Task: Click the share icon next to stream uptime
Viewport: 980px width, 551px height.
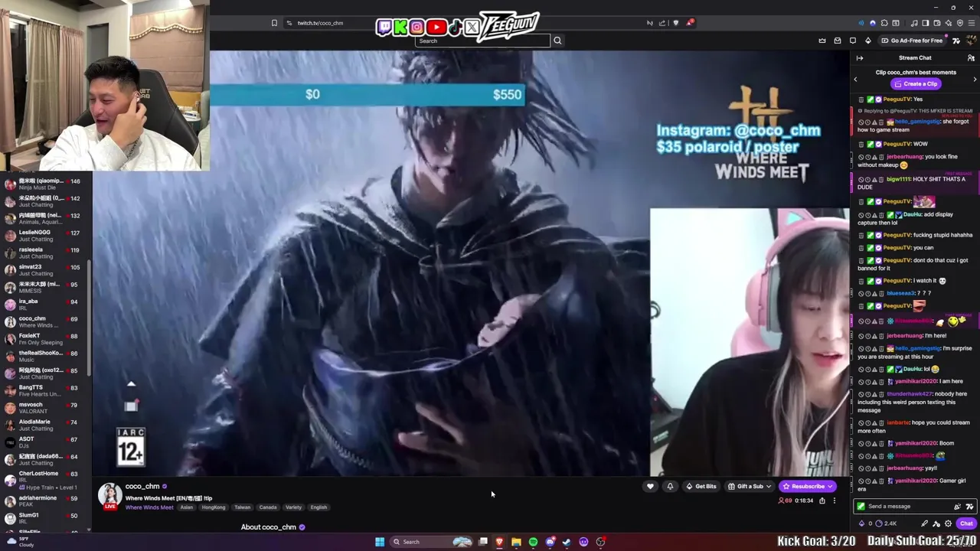Action: click(822, 500)
